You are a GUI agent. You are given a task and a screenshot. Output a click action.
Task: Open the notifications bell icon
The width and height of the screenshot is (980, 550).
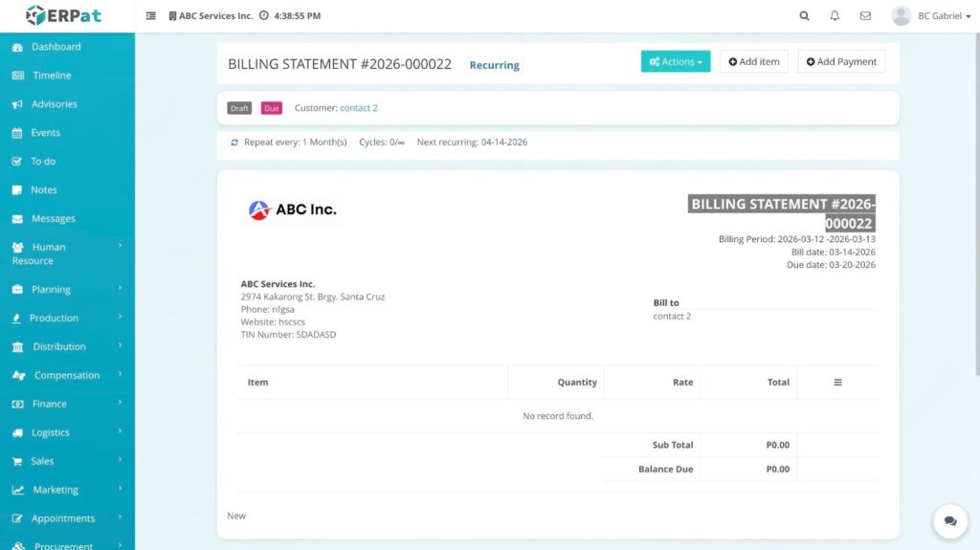[x=835, y=15]
